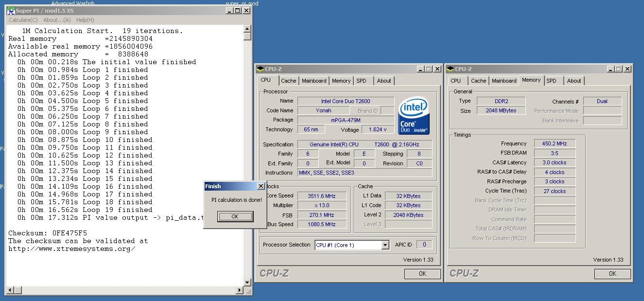The height and width of the screenshot is (301, 644).
Task: Close the Super PI window
Action: (246, 10)
